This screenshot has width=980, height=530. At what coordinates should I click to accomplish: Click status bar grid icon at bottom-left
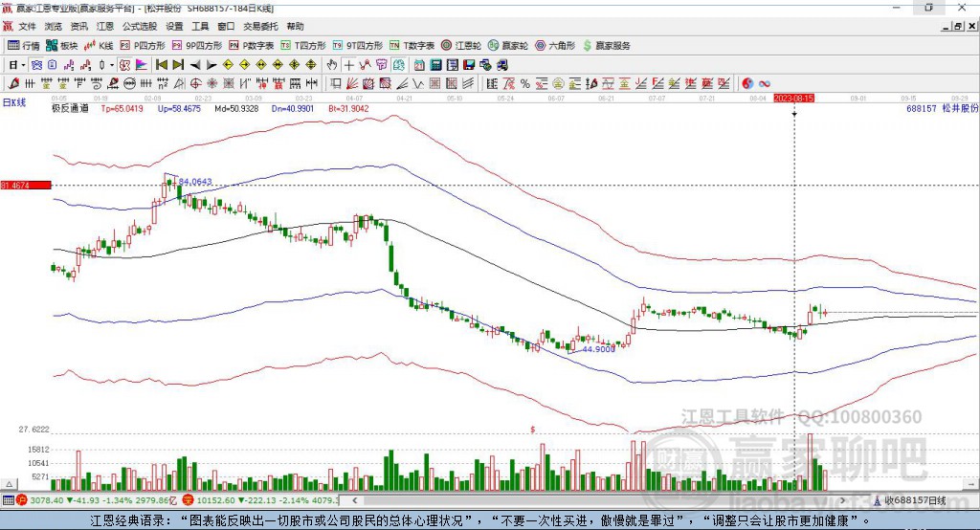pyautogui.click(x=8, y=500)
